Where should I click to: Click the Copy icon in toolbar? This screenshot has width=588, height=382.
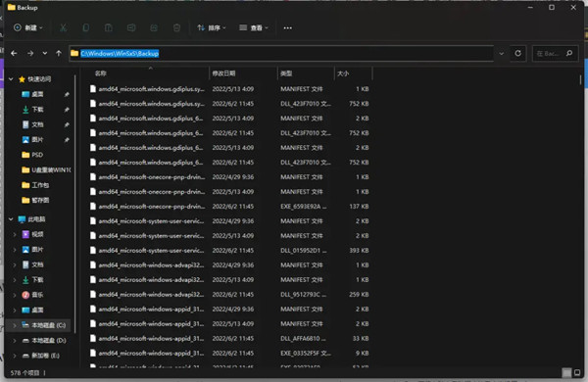(86, 27)
